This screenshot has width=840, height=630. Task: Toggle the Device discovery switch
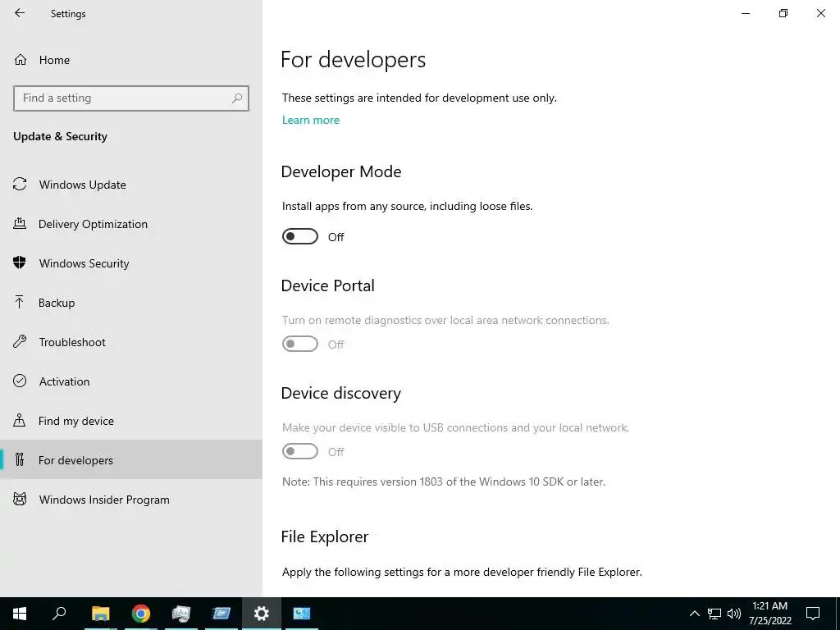[x=300, y=451]
